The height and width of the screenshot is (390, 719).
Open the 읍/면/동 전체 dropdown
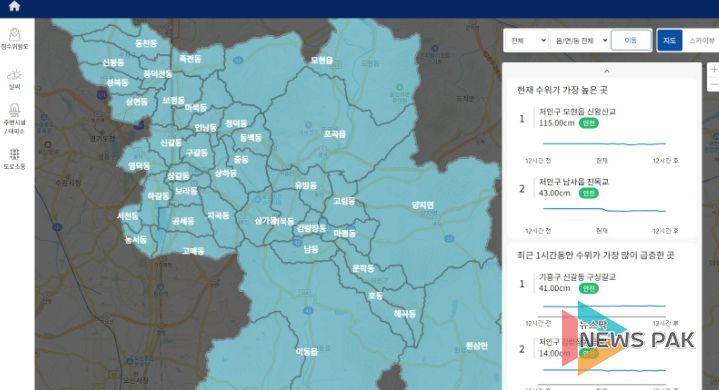[581, 41]
